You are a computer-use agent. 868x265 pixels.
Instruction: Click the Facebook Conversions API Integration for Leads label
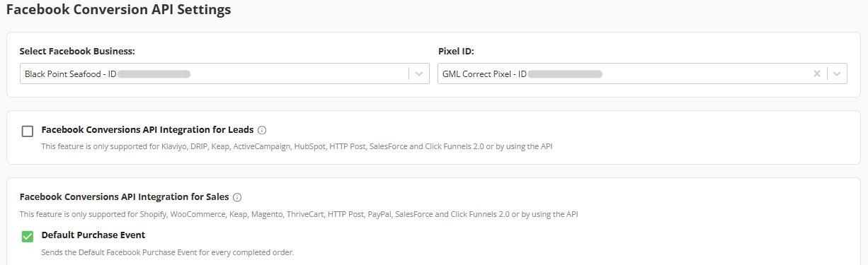point(147,130)
